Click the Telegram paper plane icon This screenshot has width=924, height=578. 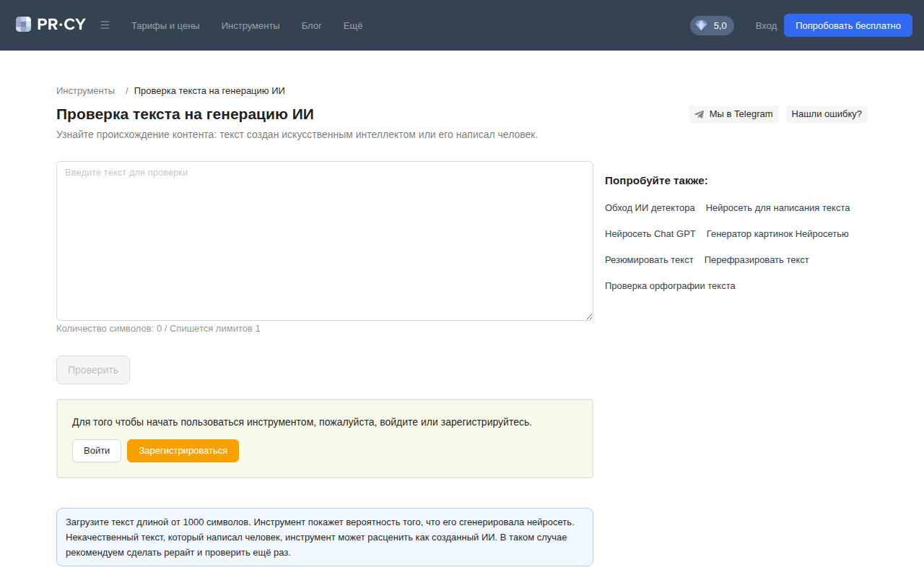(699, 114)
